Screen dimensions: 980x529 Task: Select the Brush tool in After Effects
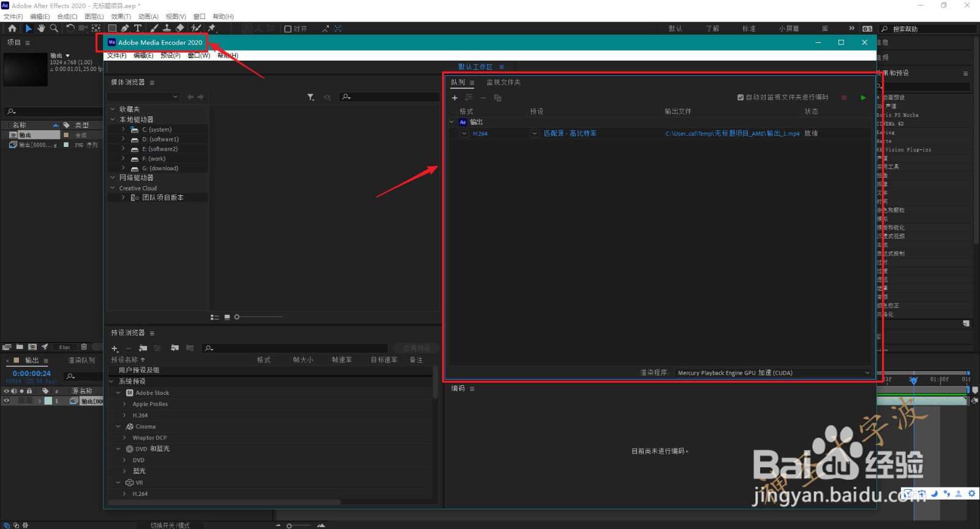[154, 28]
